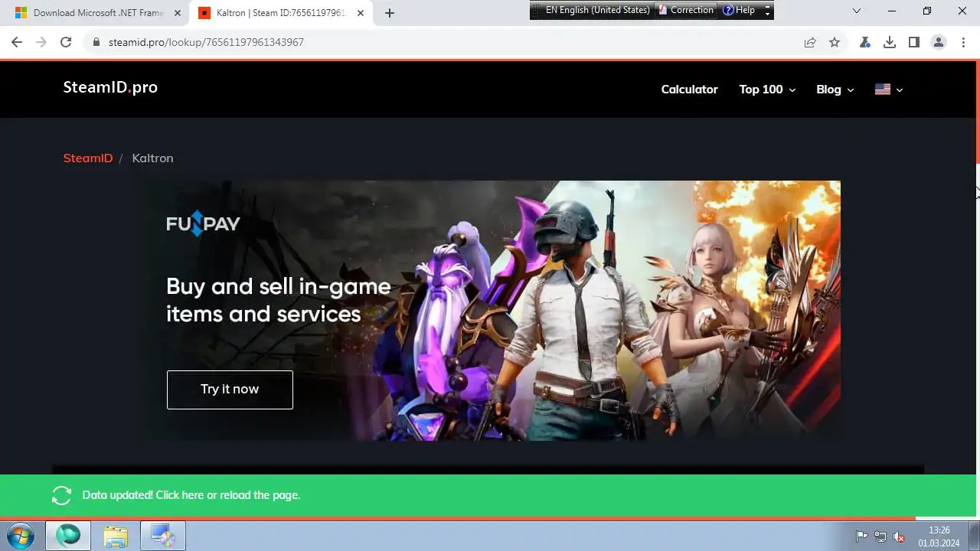The image size is (980, 551).
Task: Click muted volume tray icon
Action: [x=900, y=536]
